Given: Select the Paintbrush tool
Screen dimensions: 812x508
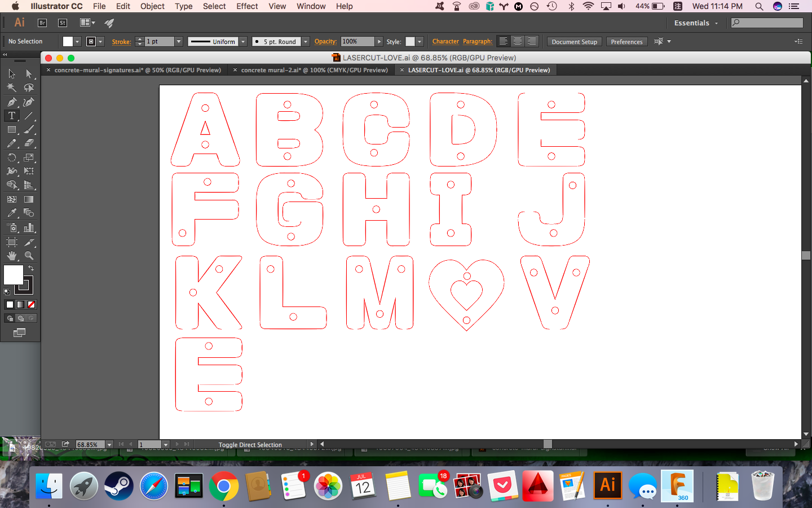Looking at the screenshot, I should pyautogui.click(x=29, y=130).
